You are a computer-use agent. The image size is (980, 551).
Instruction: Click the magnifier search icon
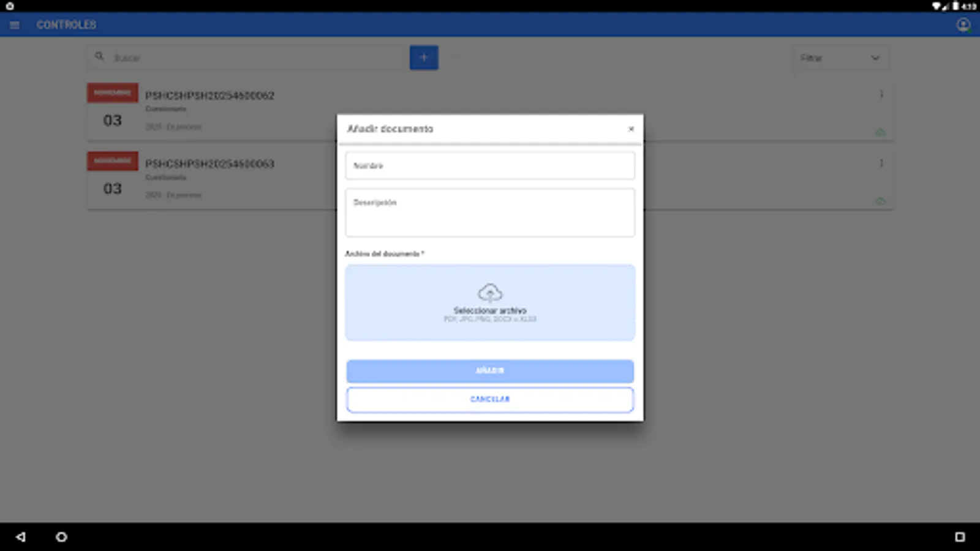pyautogui.click(x=99, y=57)
